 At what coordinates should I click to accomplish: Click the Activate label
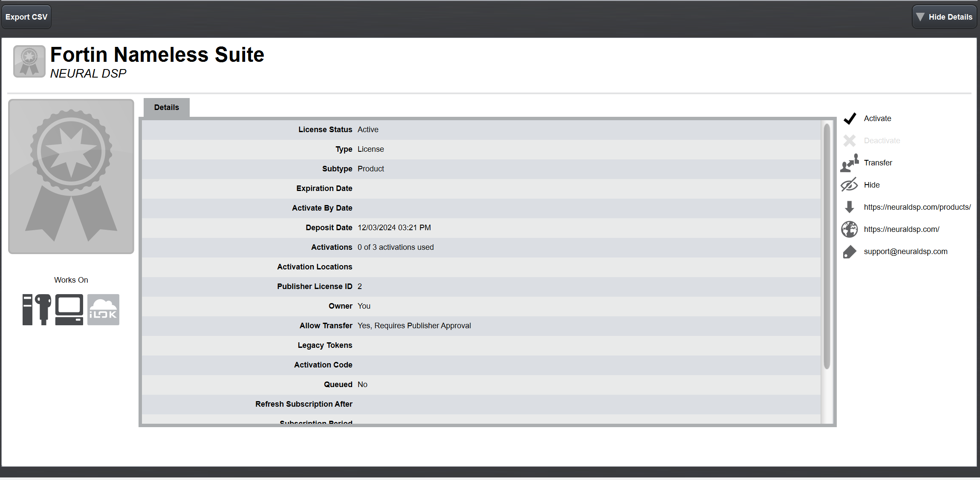pyautogui.click(x=877, y=119)
